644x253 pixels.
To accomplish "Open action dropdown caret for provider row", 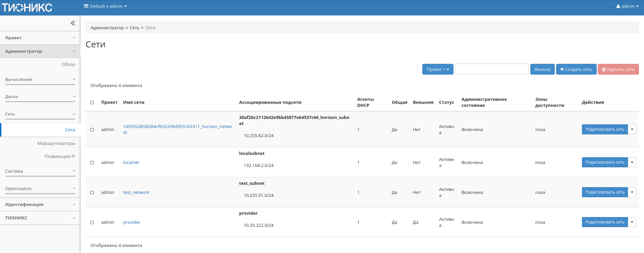I will 632,222.
